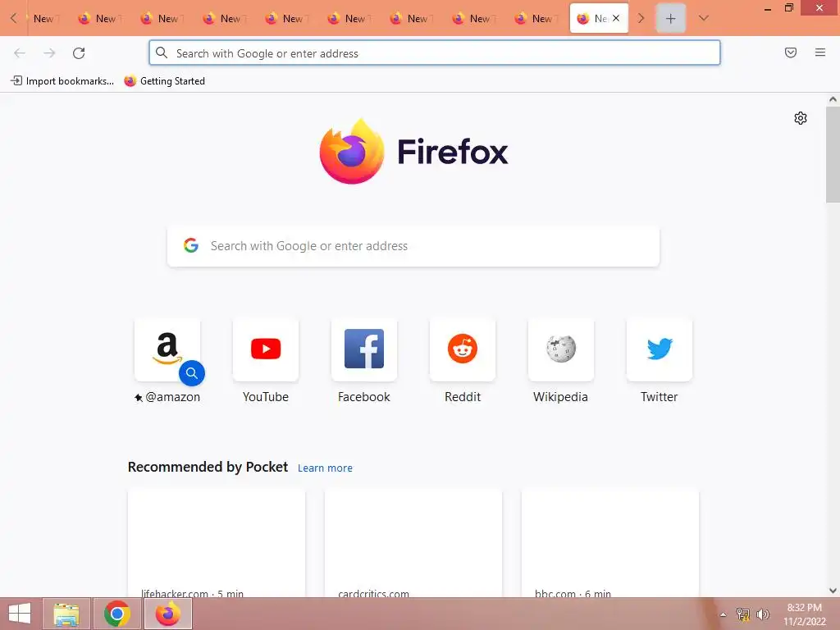Open the lifehacker.com Pocket story card
840x630 pixels.
point(217,543)
